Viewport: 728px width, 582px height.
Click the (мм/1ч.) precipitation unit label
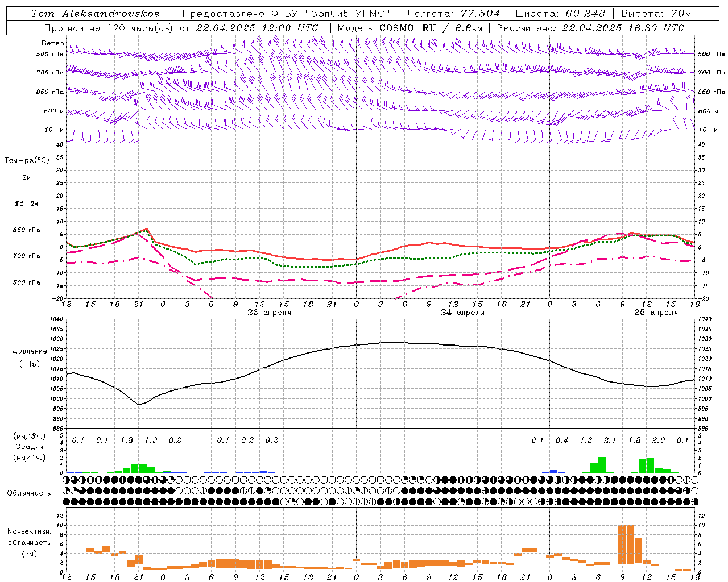click(x=29, y=458)
